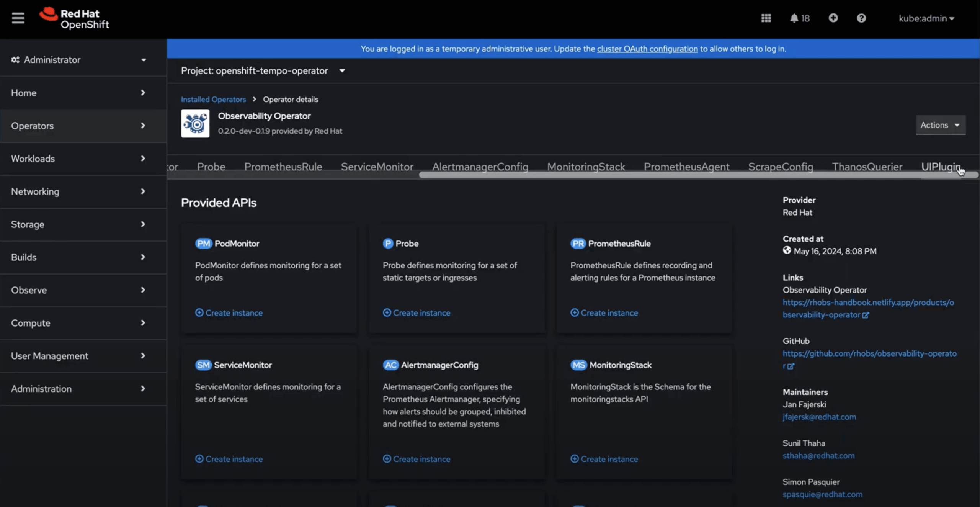Open the kube:admin user dropdown
The width and height of the screenshot is (980, 507).
point(926,18)
